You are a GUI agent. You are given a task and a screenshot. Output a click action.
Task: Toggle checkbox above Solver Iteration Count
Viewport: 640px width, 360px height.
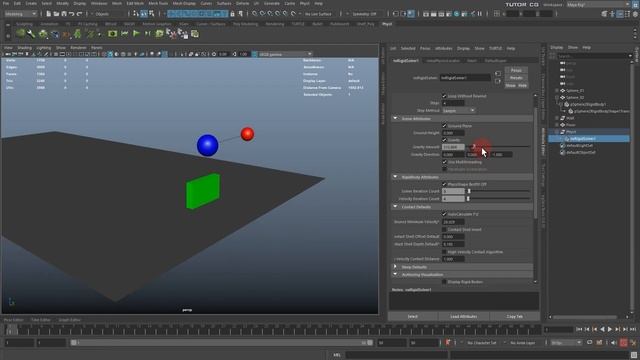(x=444, y=184)
